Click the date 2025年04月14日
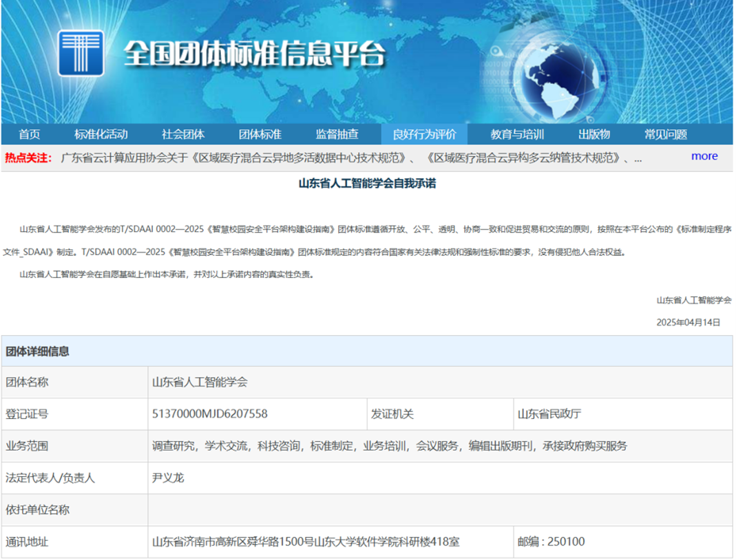This screenshot has width=736, height=560. pyautogui.click(x=688, y=322)
